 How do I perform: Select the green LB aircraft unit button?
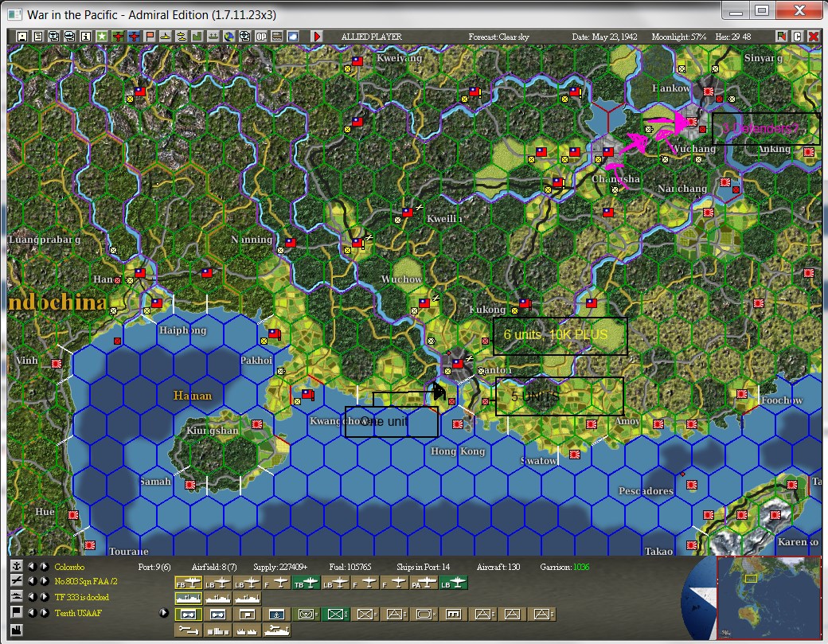click(x=454, y=584)
